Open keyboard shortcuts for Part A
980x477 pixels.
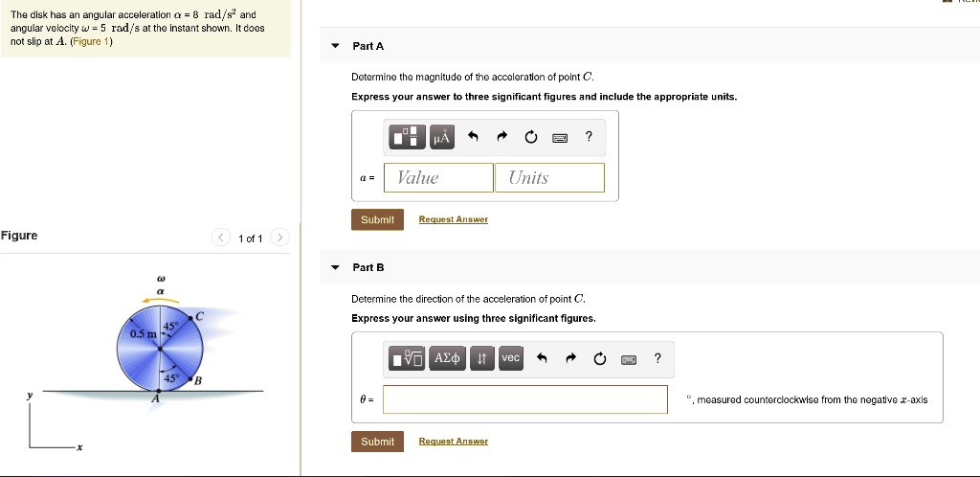pos(561,137)
